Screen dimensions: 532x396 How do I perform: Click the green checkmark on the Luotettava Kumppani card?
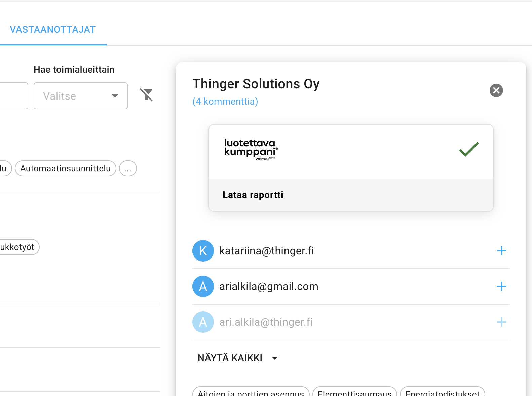coord(469,149)
